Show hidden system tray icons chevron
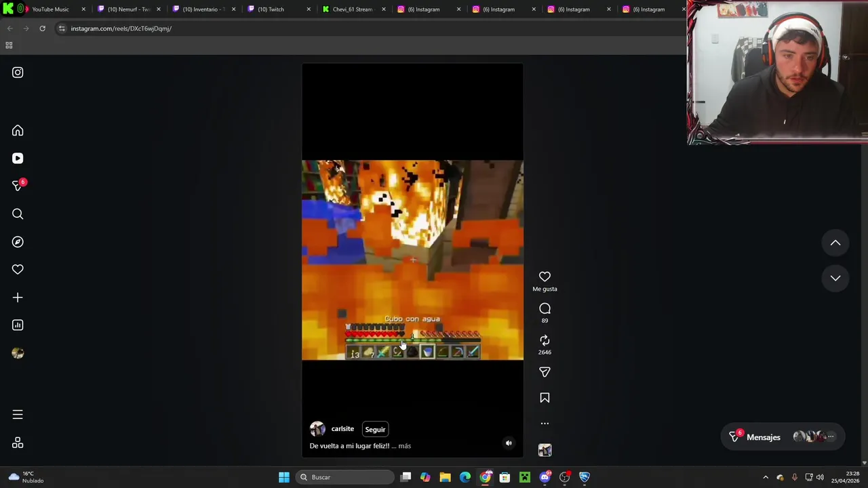The height and width of the screenshot is (488, 868). tap(766, 477)
